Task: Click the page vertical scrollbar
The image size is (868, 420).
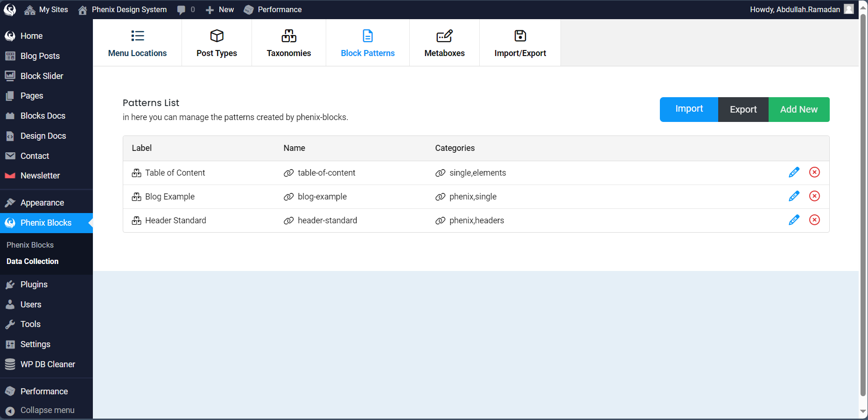Action: 863,205
